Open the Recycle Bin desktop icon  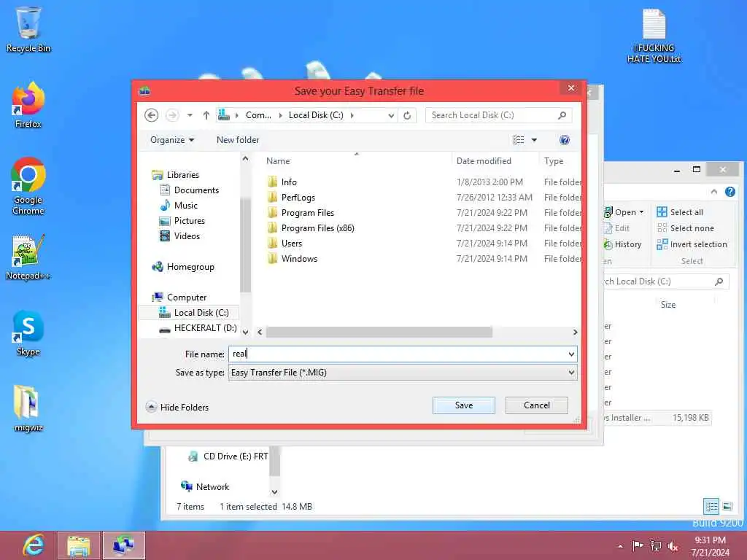tap(28, 29)
